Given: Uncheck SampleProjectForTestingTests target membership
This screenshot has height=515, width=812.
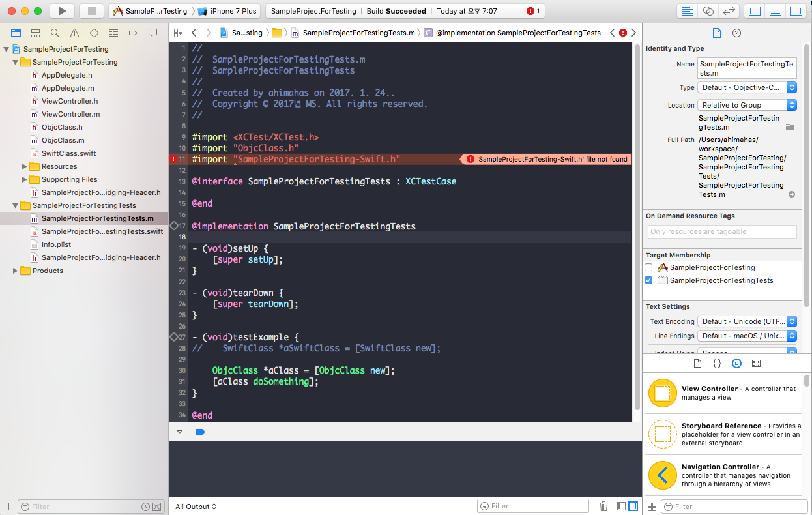Looking at the screenshot, I should (648, 280).
